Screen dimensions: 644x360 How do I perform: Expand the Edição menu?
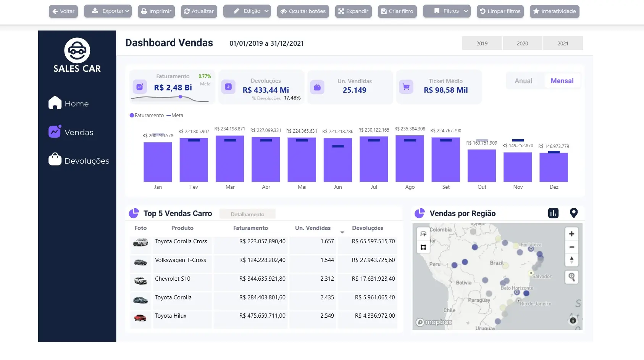coord(247,11)
